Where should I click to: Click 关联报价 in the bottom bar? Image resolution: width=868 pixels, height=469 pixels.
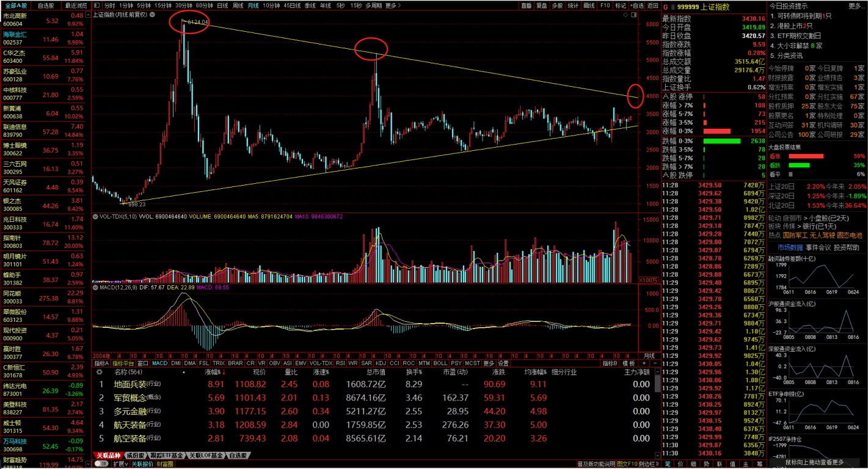click(142, 464)
